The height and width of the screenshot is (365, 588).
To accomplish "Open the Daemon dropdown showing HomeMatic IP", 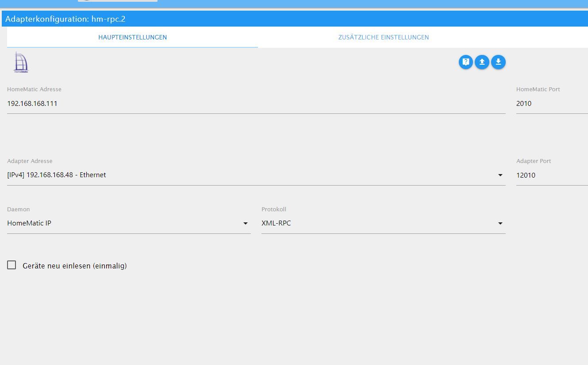I will pyautogui.click(x=129, y=223).
